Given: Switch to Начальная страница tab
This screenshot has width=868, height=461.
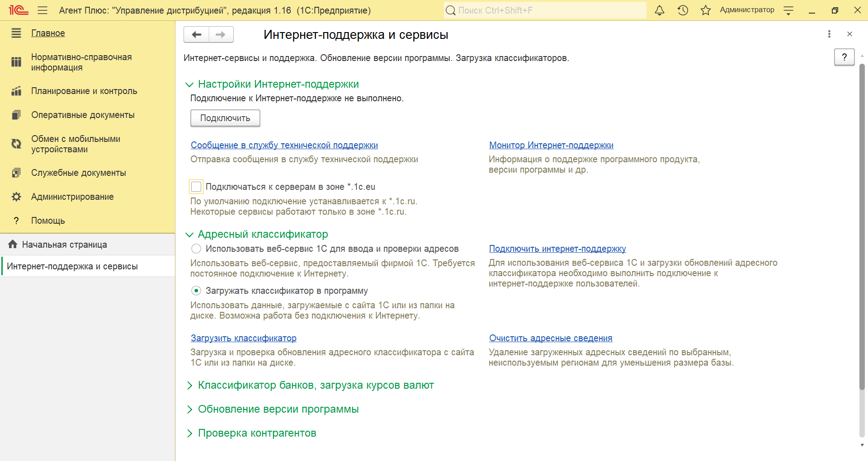Looking at the screenshot, I should coord(88,245).
